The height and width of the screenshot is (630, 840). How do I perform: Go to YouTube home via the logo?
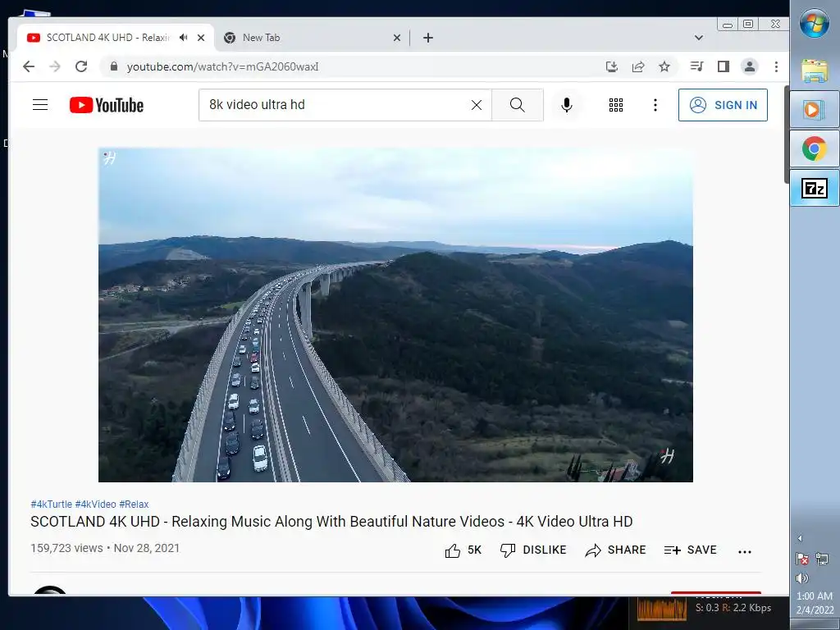pos(107,105)
